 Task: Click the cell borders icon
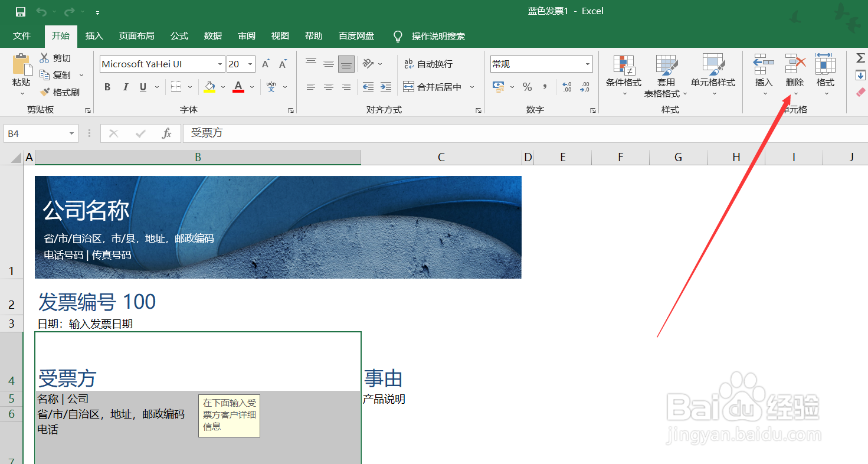(176, 87)
